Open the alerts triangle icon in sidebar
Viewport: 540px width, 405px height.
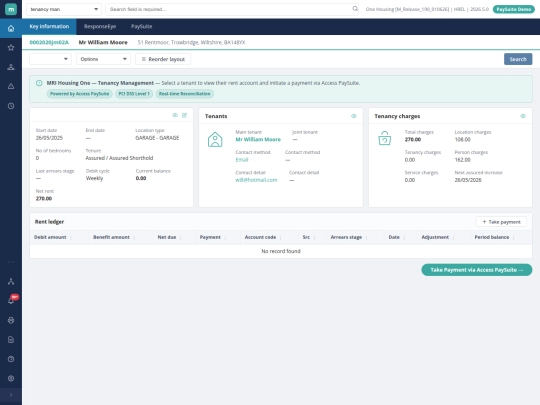pyautogui.click(x=11, y=86)
